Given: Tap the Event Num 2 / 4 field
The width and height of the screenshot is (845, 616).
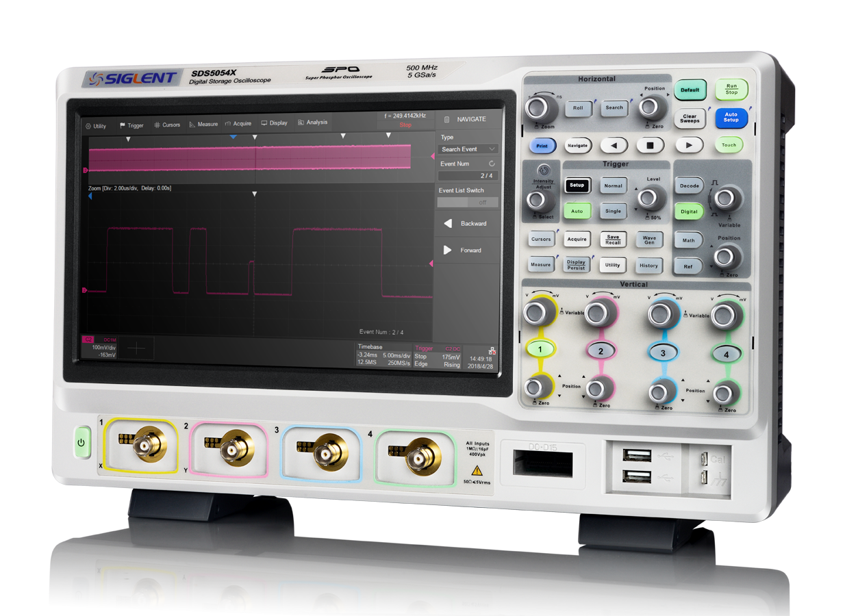Looking at the screenshot, I should [468, 176].
